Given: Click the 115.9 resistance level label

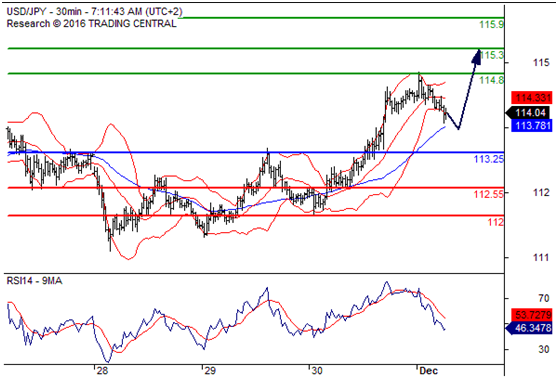Looking at the screenshot, I should coord(491,25).
